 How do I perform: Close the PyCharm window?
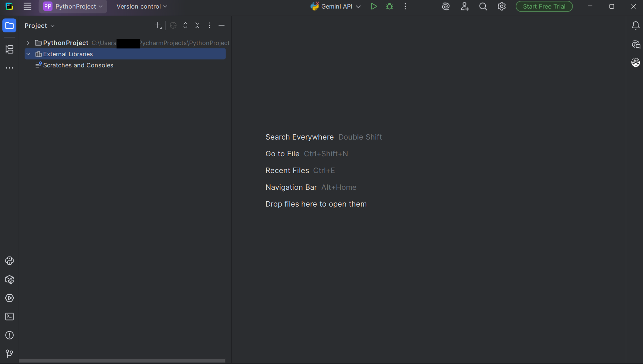633,6
